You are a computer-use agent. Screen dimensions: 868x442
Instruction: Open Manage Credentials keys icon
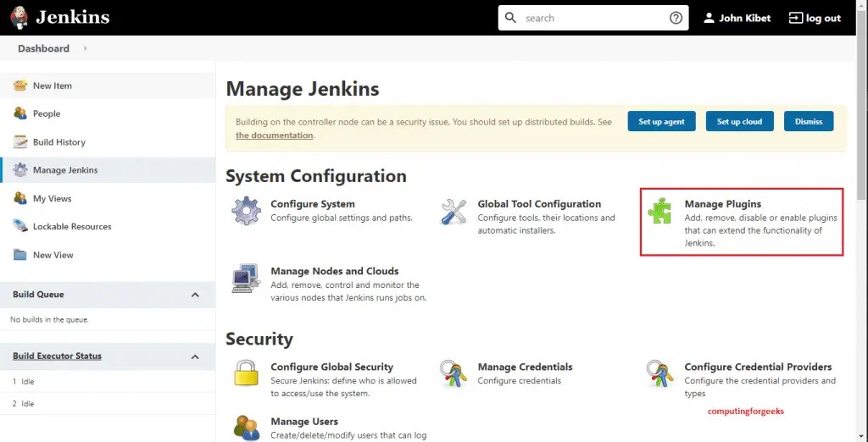pos(453,373)
